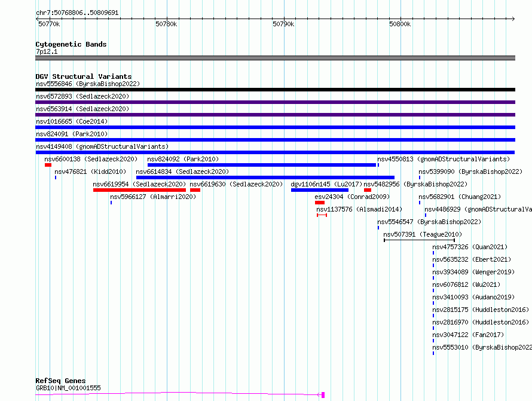
Task: Click nsv4550813 (gnomADStructuralVariants) label
Action: click(444, 159)
